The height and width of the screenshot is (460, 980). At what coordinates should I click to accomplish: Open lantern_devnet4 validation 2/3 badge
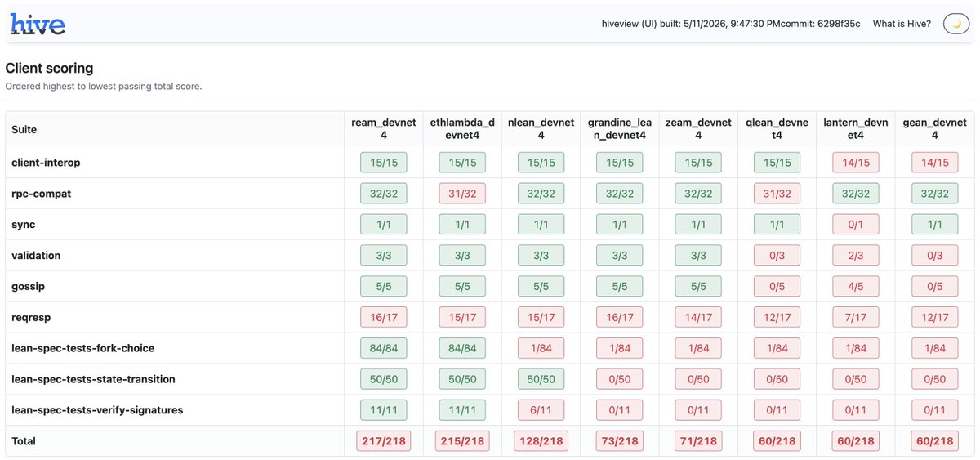pos(855,256)
